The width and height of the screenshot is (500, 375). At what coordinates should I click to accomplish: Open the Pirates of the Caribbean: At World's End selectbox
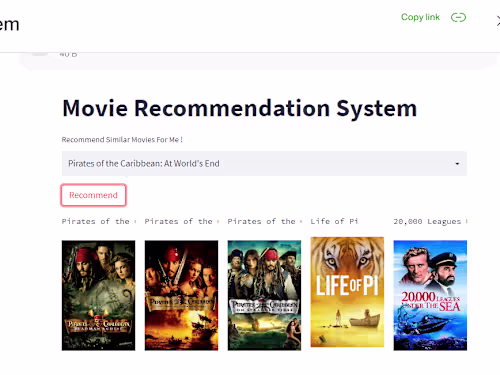point(264,163)
